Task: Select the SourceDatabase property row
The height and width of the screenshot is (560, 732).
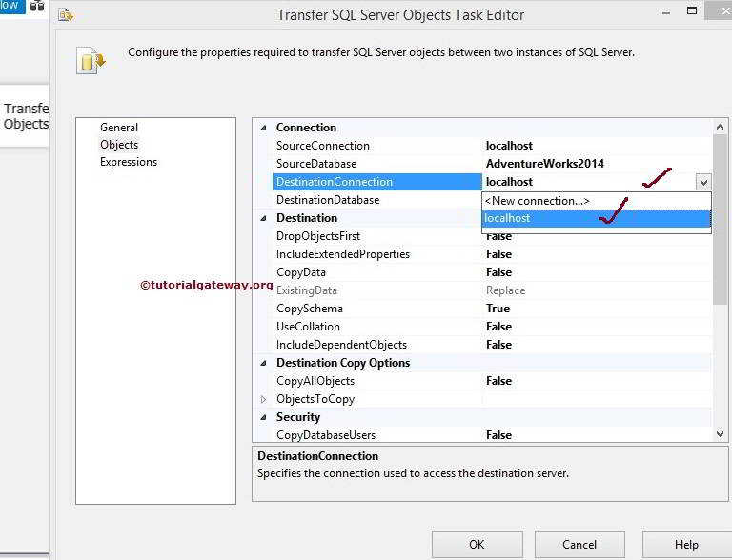Action: tap(492, 164)
